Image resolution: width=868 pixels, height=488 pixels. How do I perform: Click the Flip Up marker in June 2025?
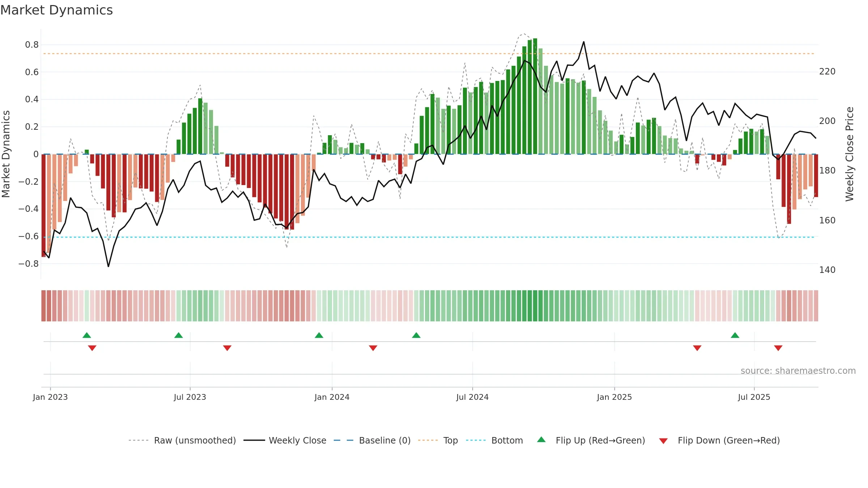735,335
